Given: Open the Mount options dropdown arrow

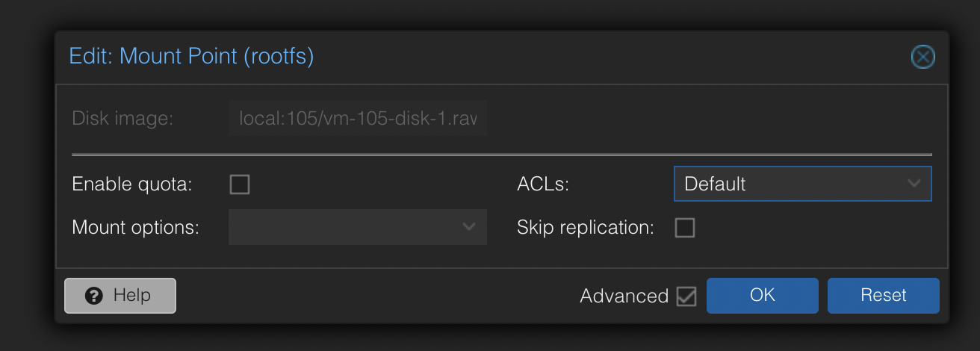Looking at the screenshot, I should [469, 227].
